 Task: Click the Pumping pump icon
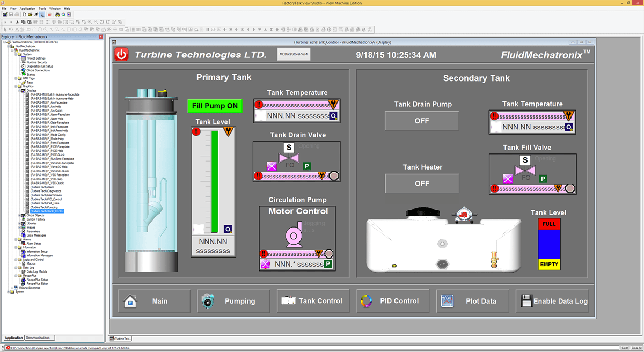[208, 301]
